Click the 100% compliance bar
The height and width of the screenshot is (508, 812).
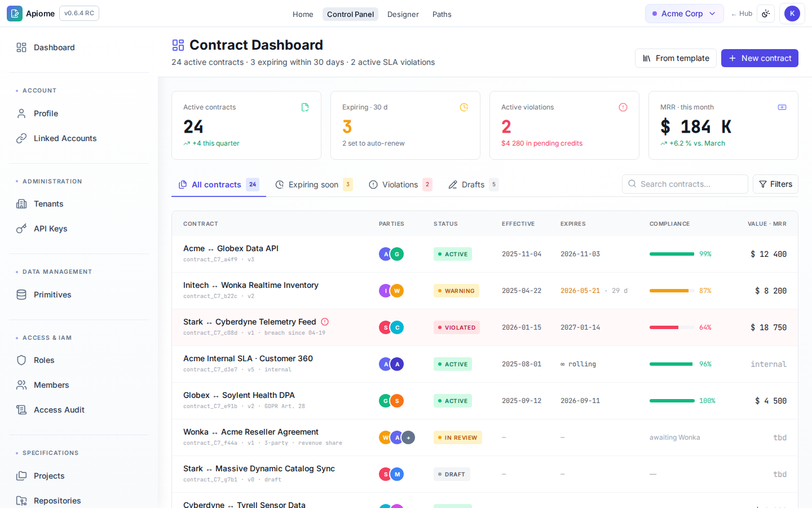coord(672,401)
